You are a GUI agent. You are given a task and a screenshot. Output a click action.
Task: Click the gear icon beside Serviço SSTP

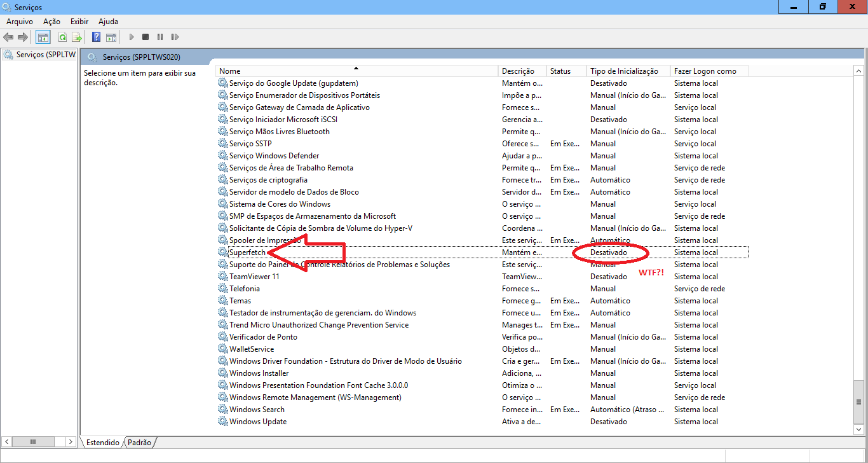[x=223, y=144]
